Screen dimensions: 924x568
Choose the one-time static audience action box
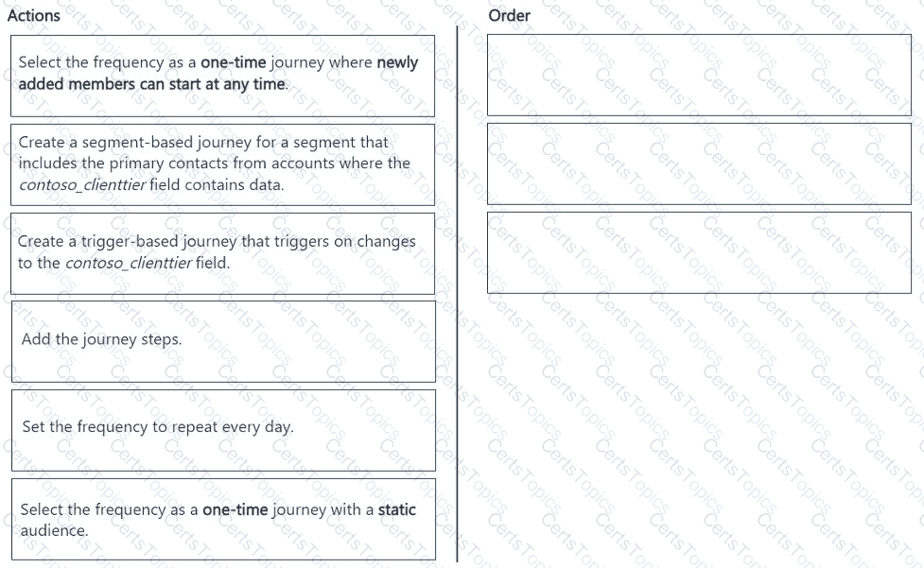click(x=222, y=519)
